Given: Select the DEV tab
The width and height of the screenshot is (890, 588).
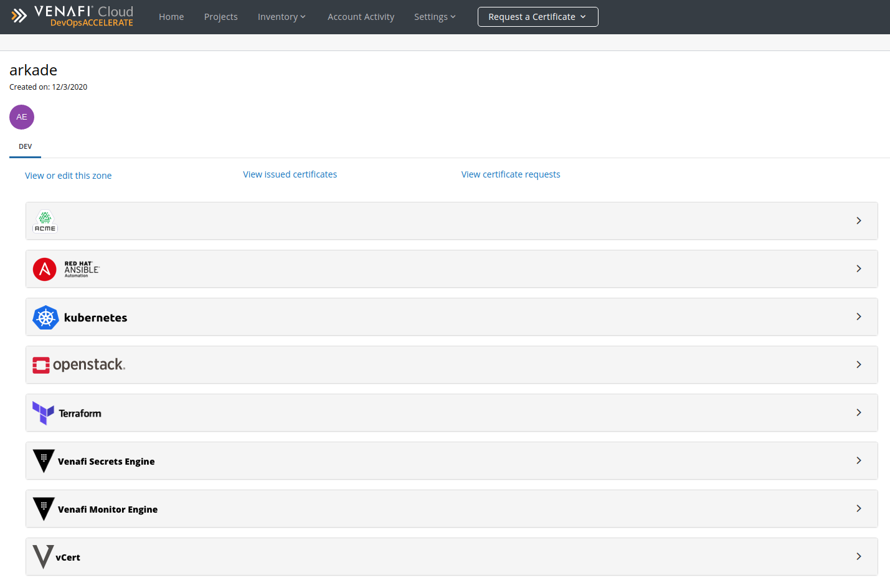Looking at the screenshot, I should point(26,147).
